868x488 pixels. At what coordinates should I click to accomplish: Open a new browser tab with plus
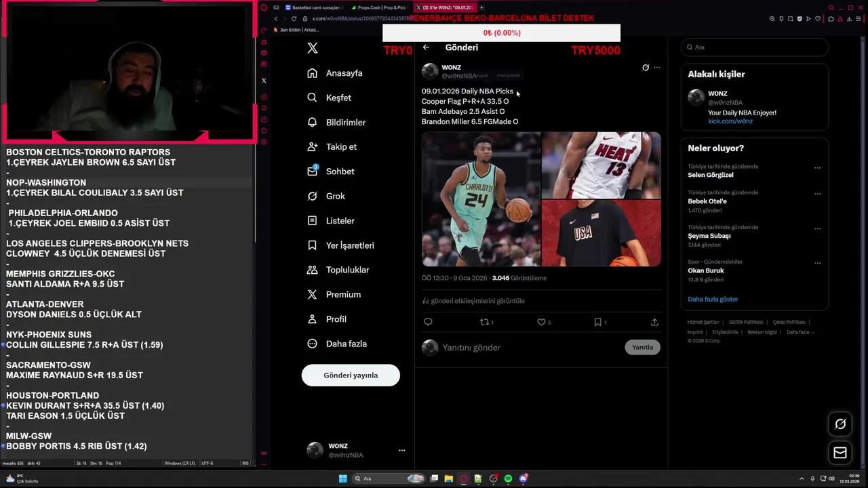coord(481,7)
